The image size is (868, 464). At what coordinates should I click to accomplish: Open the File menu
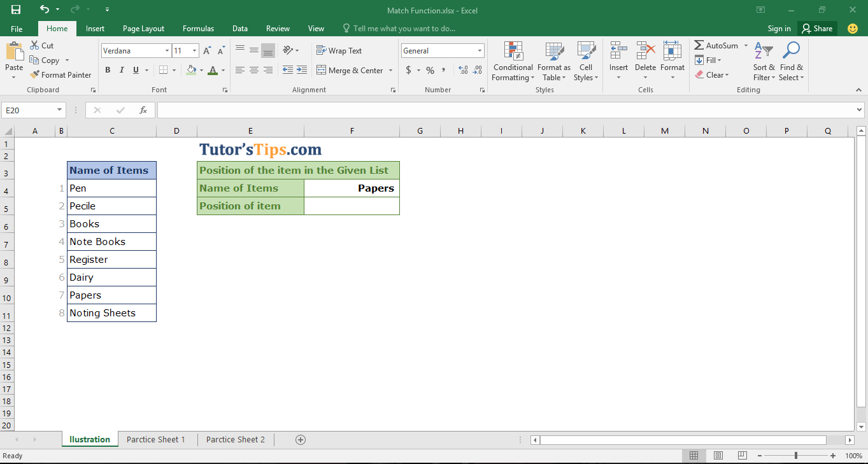coord(17,29)
